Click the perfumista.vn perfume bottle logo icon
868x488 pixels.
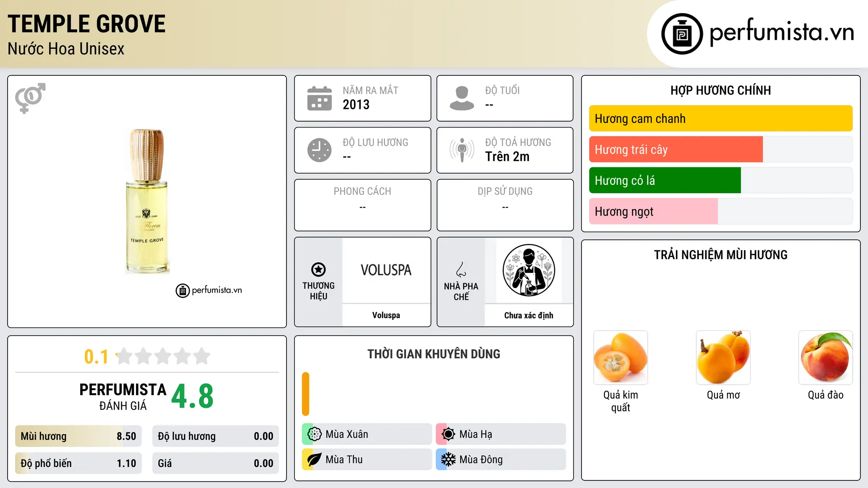[x=682, y=34]
